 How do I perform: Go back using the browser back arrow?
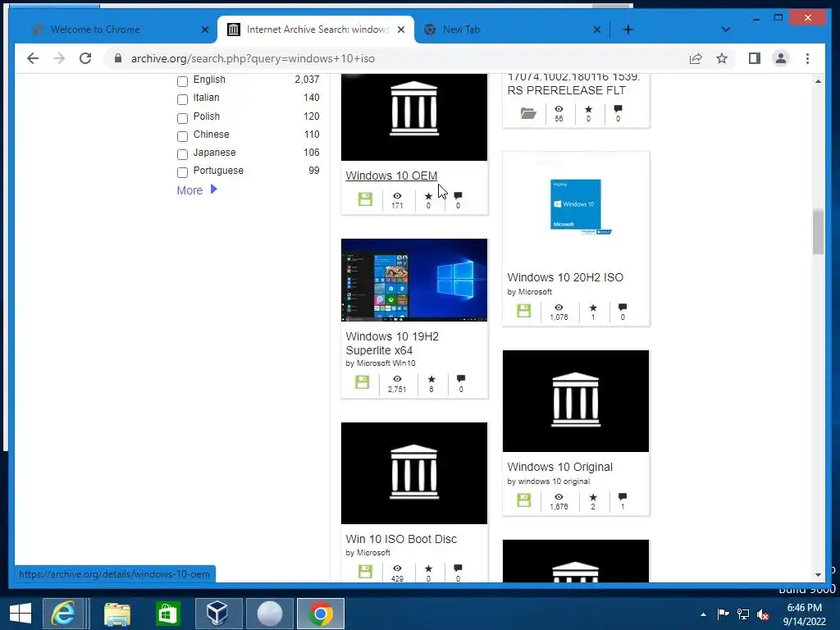click(x=33, y=58)
